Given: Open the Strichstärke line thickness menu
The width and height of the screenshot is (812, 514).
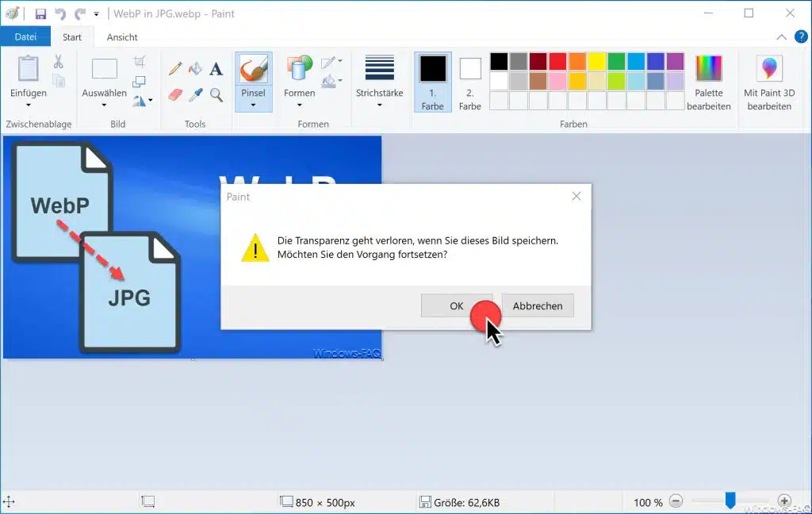Looking at the screenshot, I should 380,81.
